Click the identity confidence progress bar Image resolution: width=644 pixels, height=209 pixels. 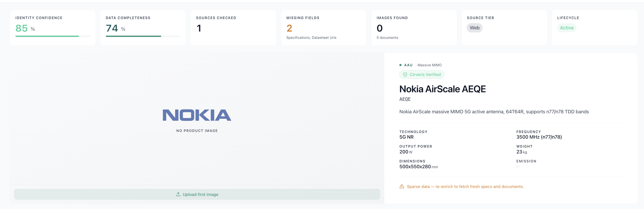click(53, 36)
